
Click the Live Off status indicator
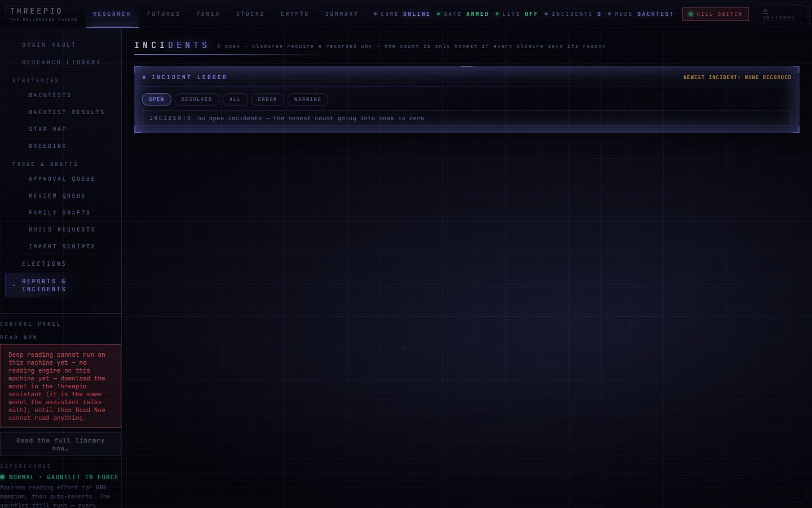coord(517,14)
